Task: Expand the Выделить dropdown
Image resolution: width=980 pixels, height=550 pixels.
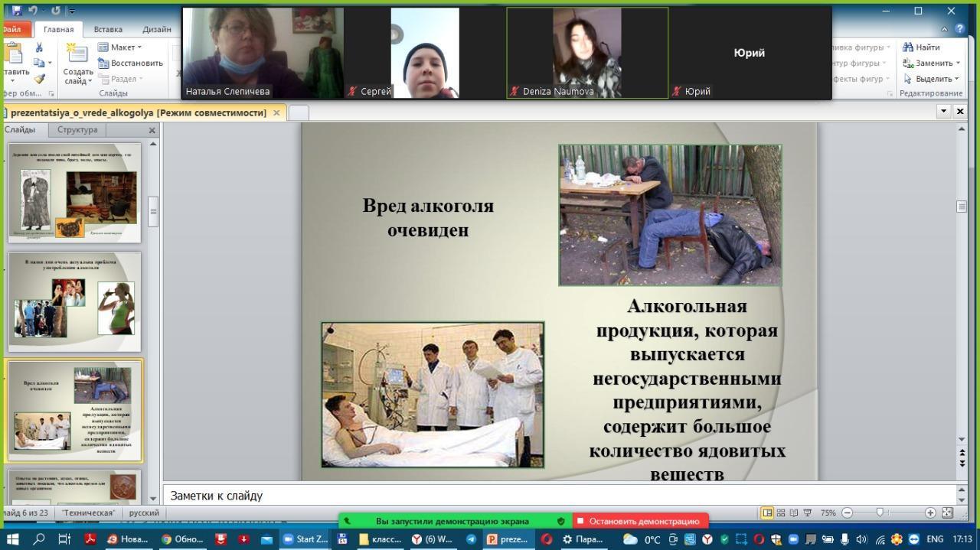Action: click(932, 79)
